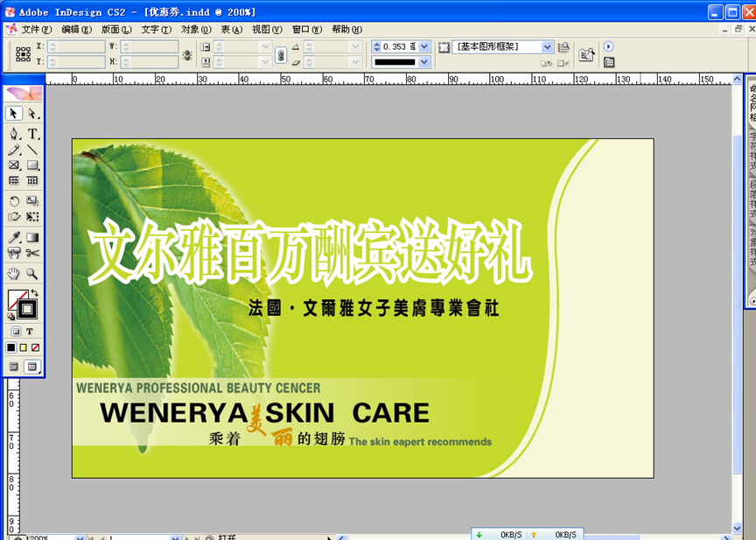Select the Hand tool
This screenshot has width=756, height=540.
14,273
